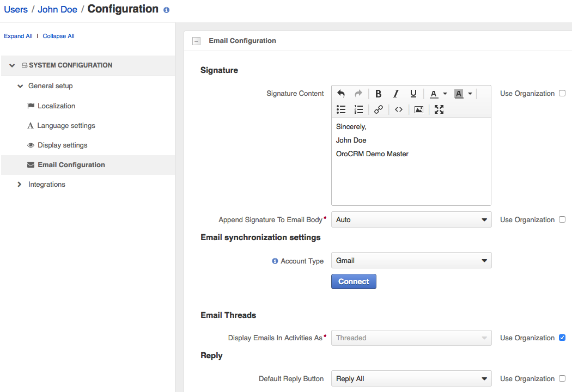
Task: Collapse the System Configuration chevron
Action: (x=12, y=65)
